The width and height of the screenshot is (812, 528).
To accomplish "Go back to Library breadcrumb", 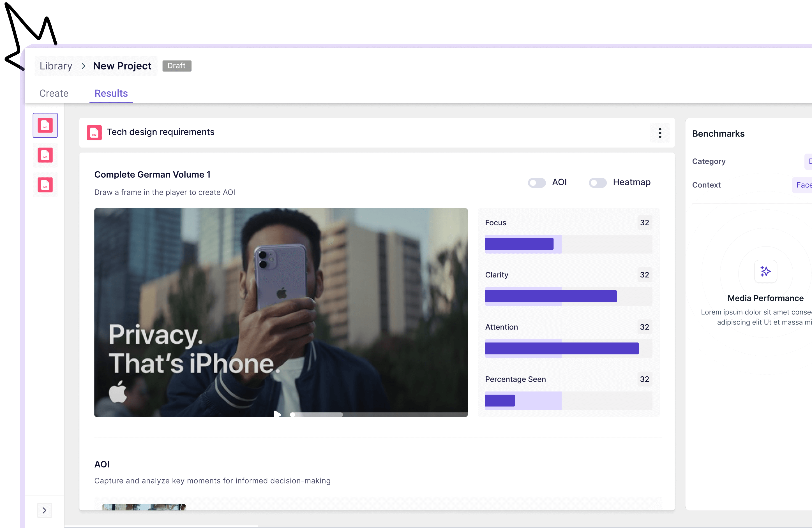I will coord(56,66).
